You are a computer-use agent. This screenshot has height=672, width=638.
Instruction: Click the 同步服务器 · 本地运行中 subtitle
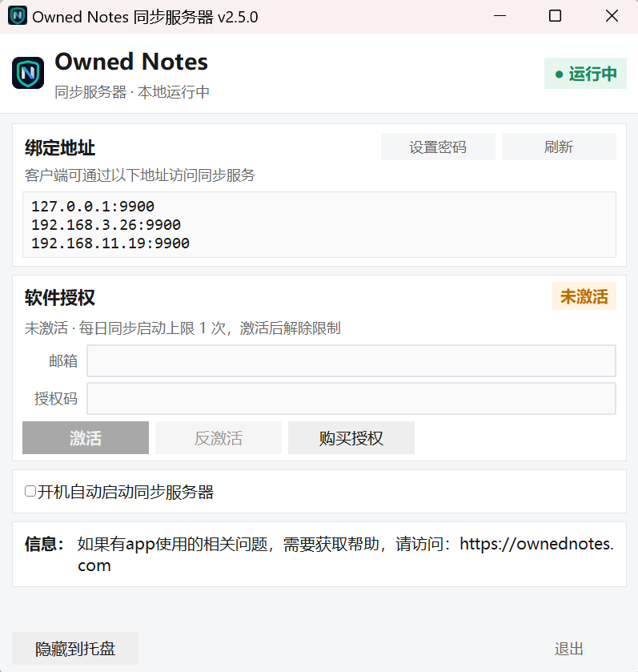click(x=132, y=92)
